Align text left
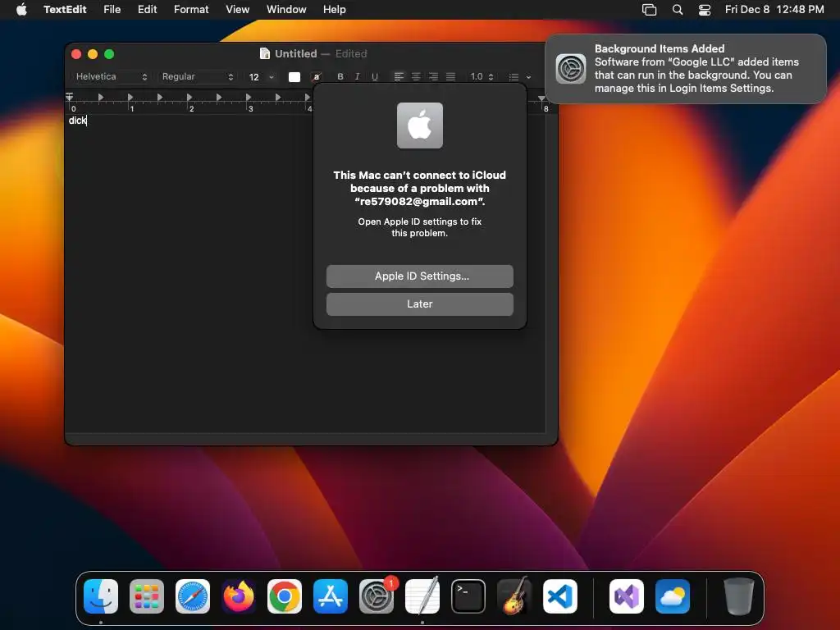 [399, 76]
